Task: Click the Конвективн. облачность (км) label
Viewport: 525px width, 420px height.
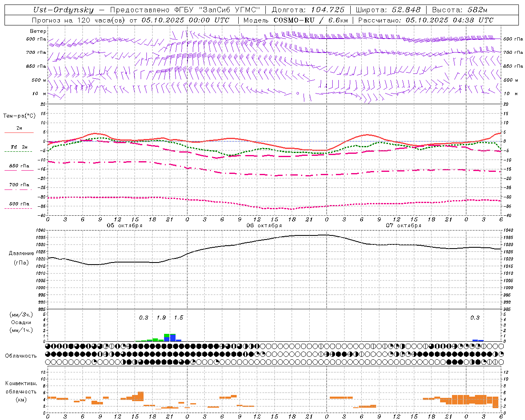Action: pos(21,391)
